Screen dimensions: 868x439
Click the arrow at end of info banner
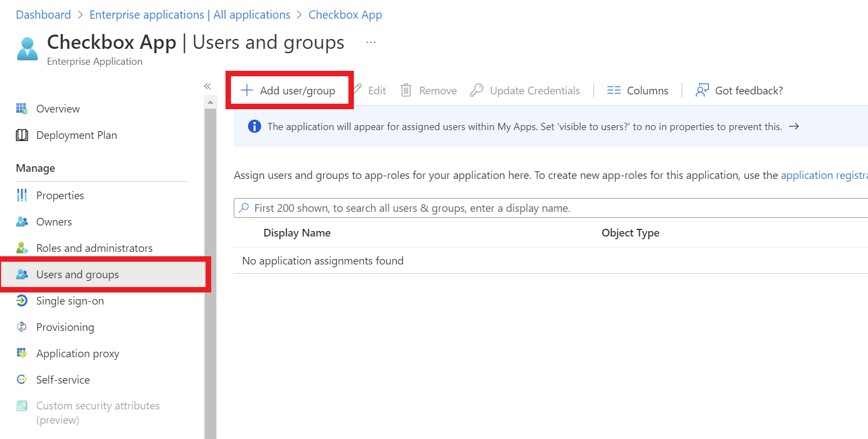794,127
